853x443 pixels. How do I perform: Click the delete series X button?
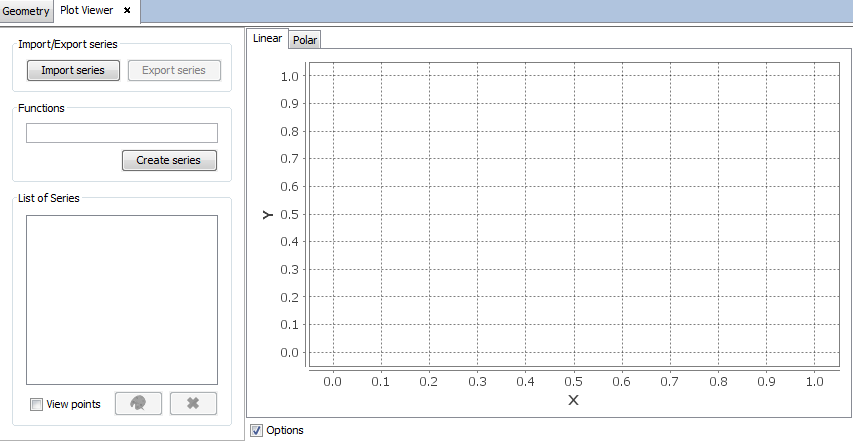(193, 403)
